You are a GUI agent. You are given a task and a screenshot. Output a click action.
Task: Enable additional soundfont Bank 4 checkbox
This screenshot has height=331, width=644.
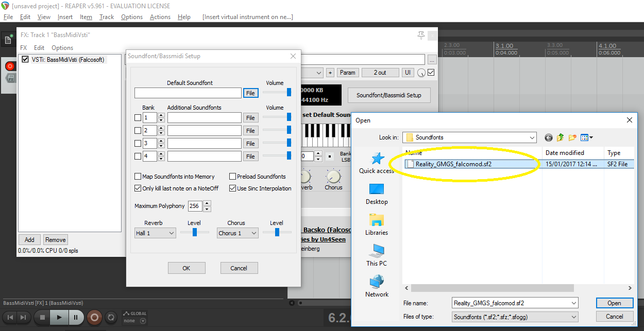(x=138, y=156)
